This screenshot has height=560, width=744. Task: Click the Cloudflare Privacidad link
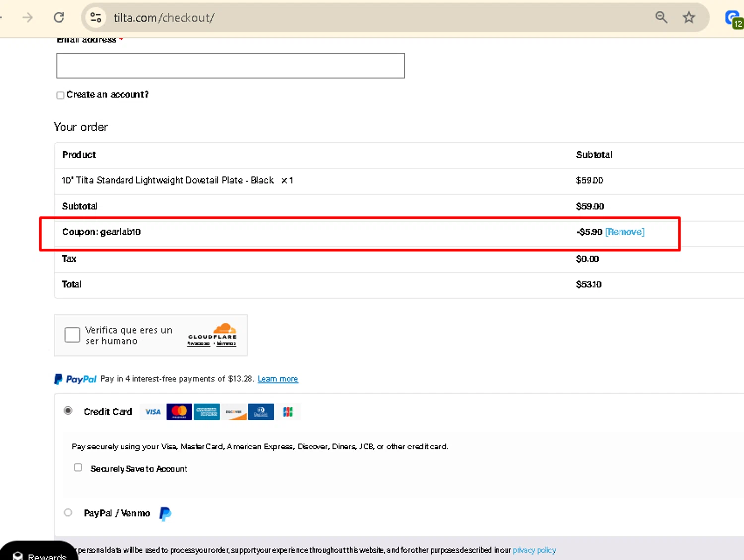[x=199, y=344]
